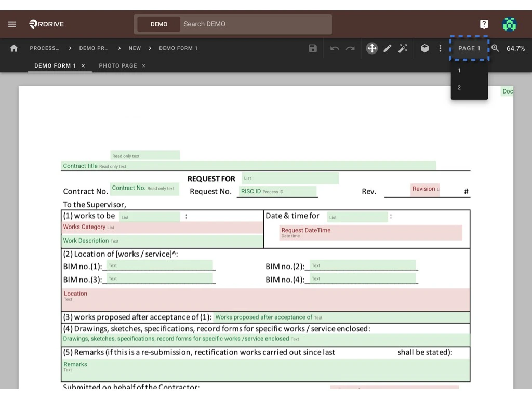The height and width of the screenshot is (399, 532).
Task: Open the Works Category list field
Action: [162, 228]
